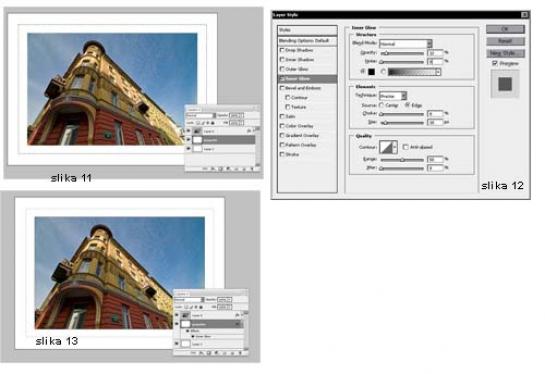Open the gradient picker dropdown arrow
The height and width of the screenshot is (374, 545).
pos(438,72)
